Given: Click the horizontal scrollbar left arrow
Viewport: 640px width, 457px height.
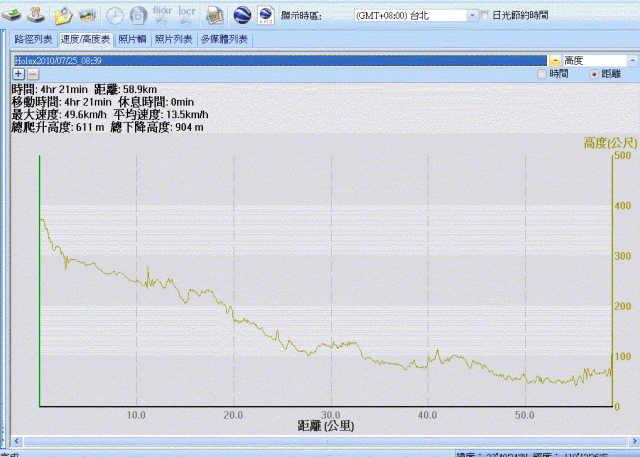Looking at the screenshot, I should tap(17, 441).
